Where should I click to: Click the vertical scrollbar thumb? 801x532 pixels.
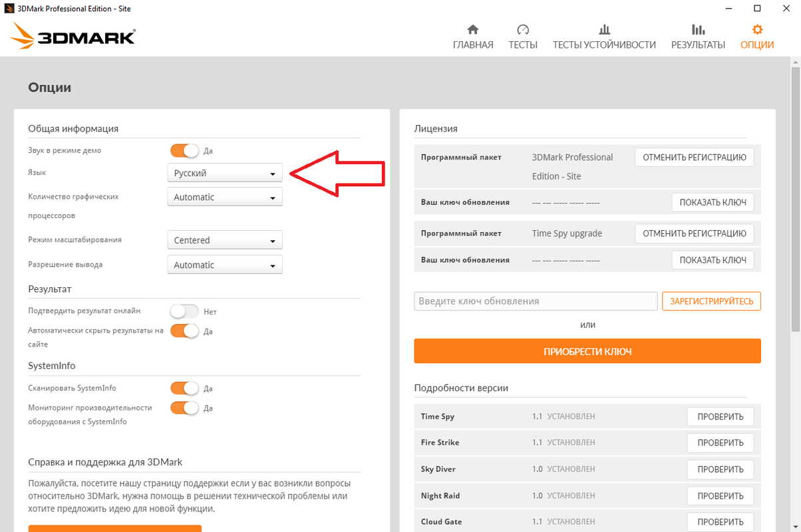(x=795, y=199)
